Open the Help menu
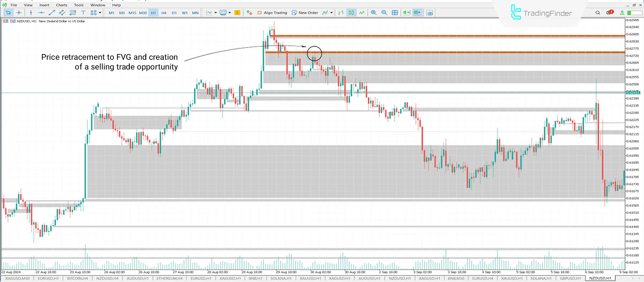The image size is (644, 282). [116, 5]
